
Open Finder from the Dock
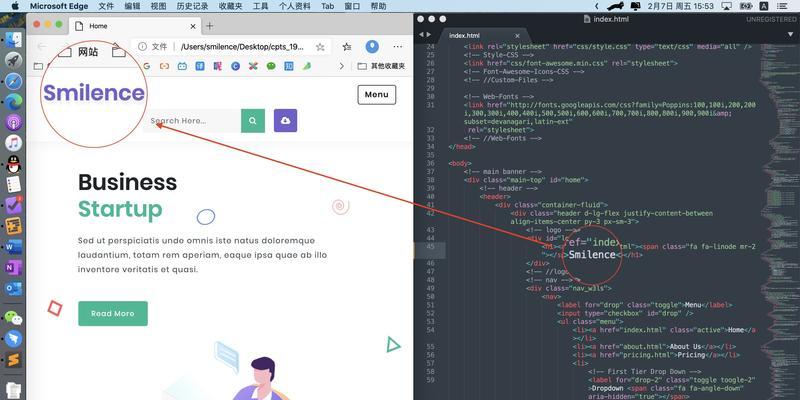(x=13, y=40)
